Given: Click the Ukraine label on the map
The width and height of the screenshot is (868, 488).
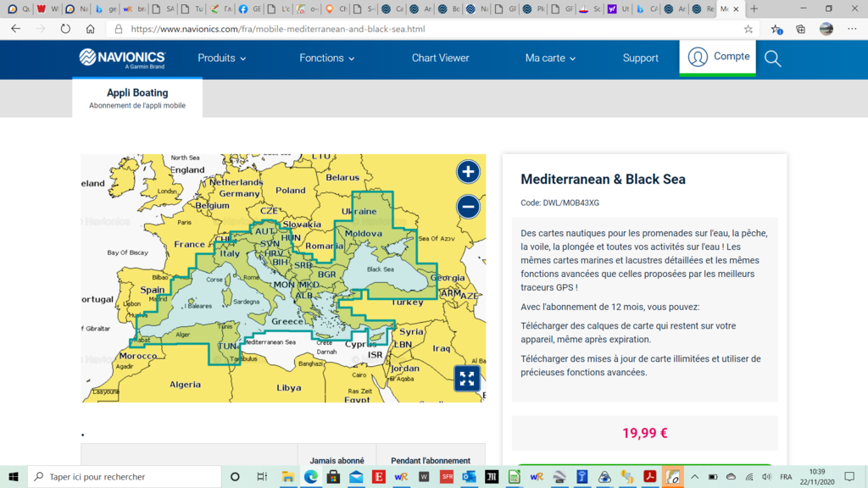Looking at the screenshot, I should (x=359, y=211).
